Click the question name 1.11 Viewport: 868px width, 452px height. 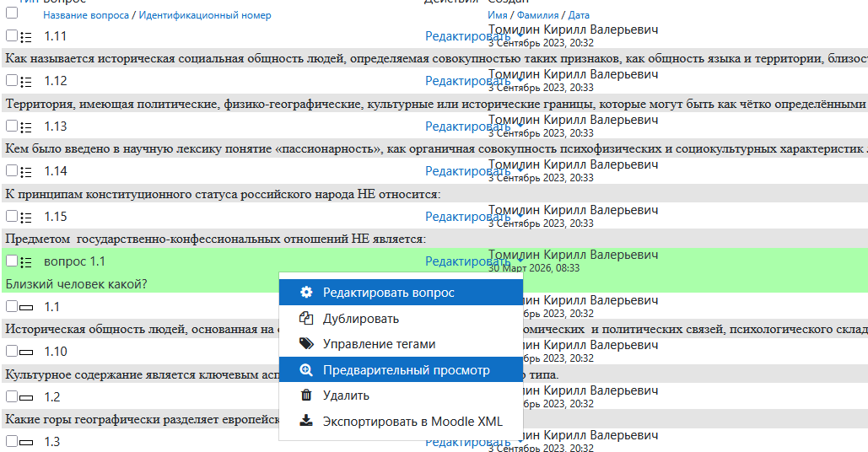56,36
